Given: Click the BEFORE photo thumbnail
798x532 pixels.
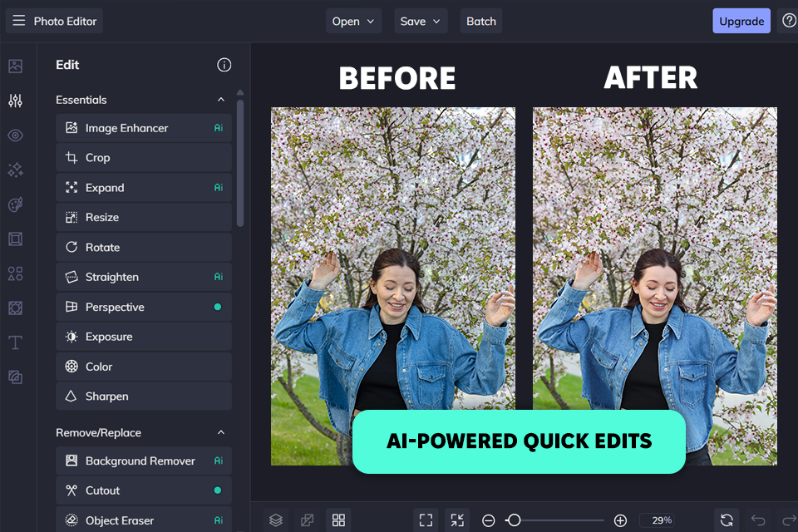Looking at the screenshot, I should coord(393,286).
